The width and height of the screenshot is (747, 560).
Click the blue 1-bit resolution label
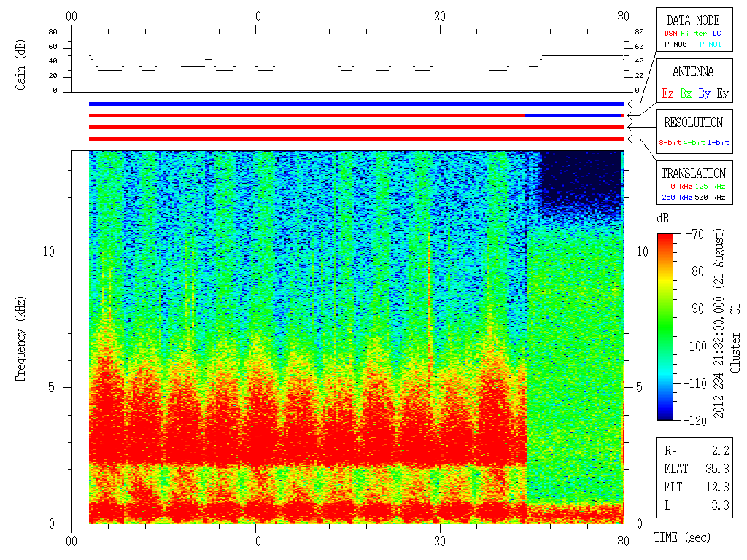(x=718, y=142)
